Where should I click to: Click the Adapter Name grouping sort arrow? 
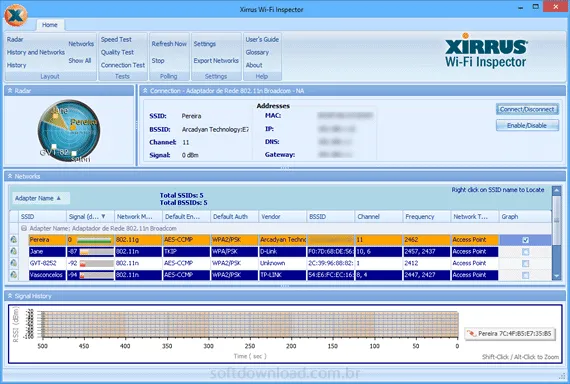pyautogui.click(x=59, y=198)
